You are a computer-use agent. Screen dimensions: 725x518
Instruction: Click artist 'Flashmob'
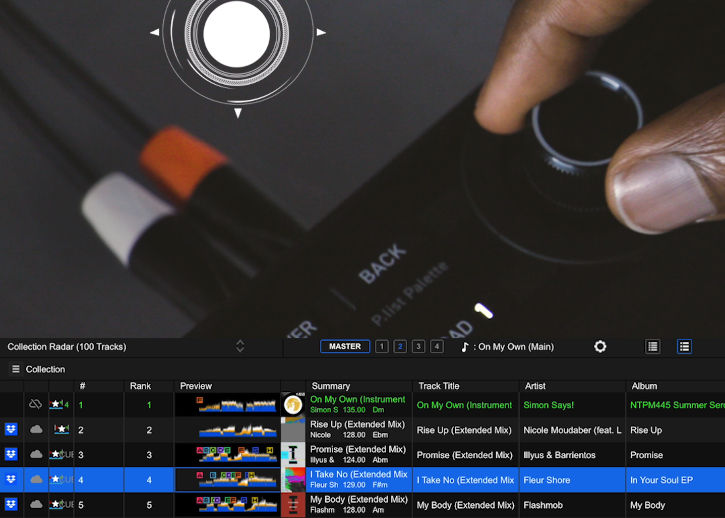[543, 505]
